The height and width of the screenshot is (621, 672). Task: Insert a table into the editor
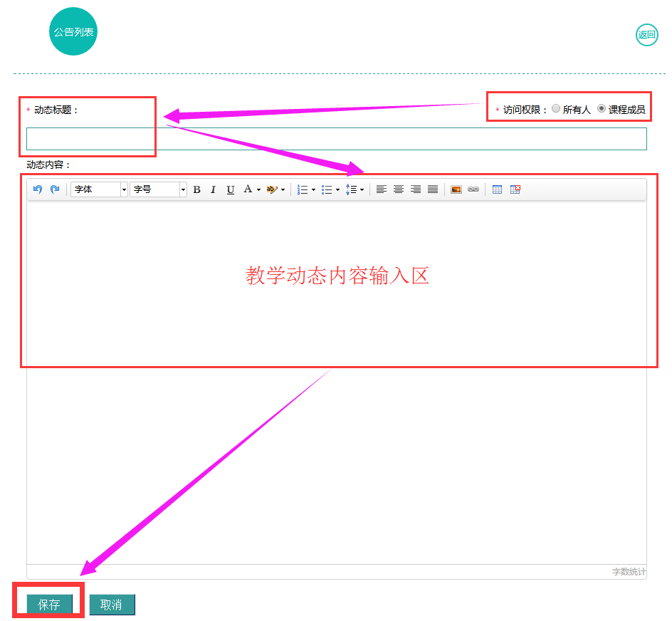497,189
